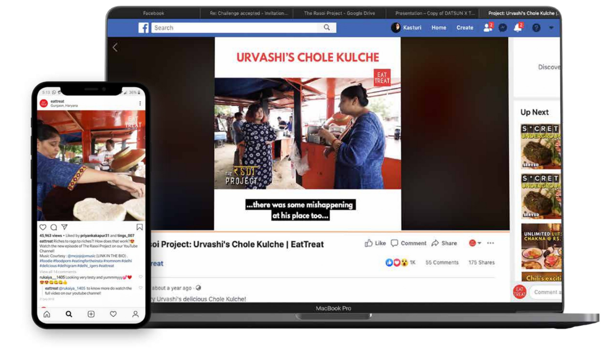Tap rukaiya__1405 commenter username
This screenshot has width=616, height=364.
[52, 277]
